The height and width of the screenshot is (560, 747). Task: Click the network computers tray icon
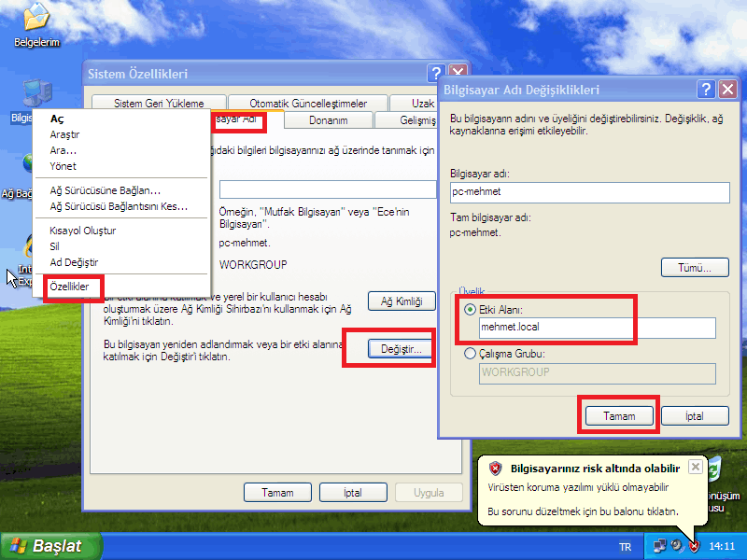[x=660, y=545]
